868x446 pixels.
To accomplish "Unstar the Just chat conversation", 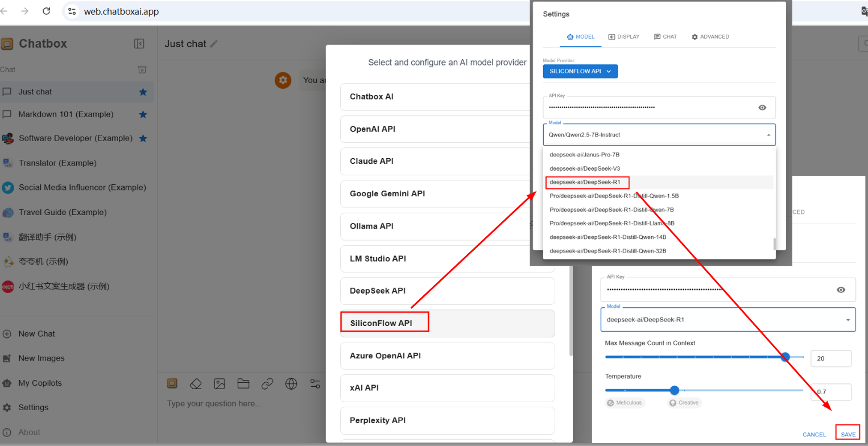I will 143,92.
